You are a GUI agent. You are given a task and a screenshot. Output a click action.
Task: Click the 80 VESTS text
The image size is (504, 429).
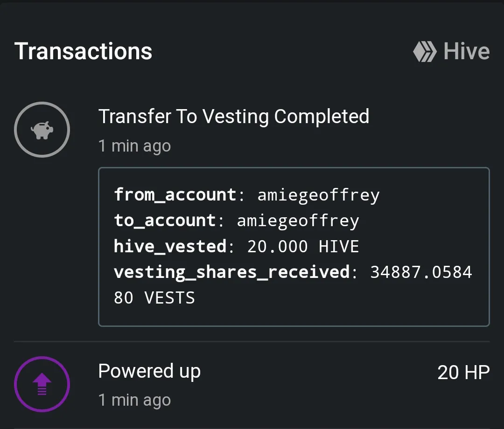[x=154, y=298]
